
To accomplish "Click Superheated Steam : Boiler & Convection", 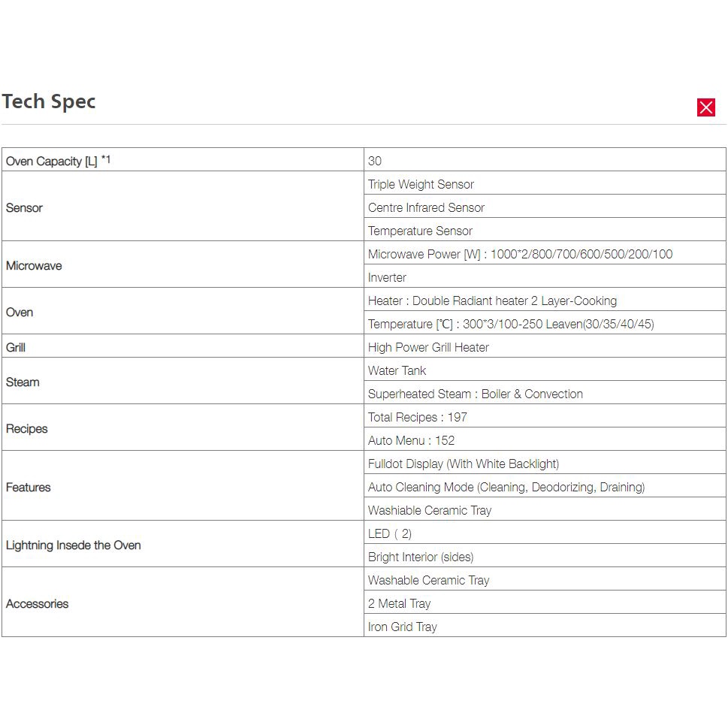I will (475, 394).
